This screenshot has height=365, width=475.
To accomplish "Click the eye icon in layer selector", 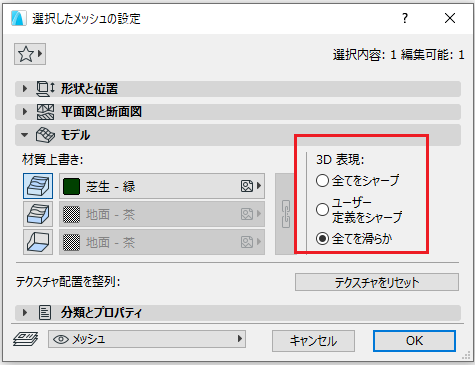I will 61,339.
